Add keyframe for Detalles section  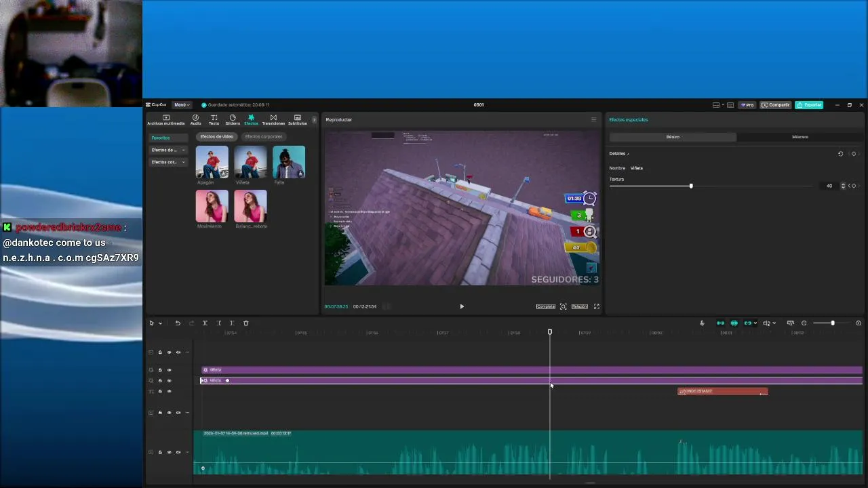[x=854, y=154]
